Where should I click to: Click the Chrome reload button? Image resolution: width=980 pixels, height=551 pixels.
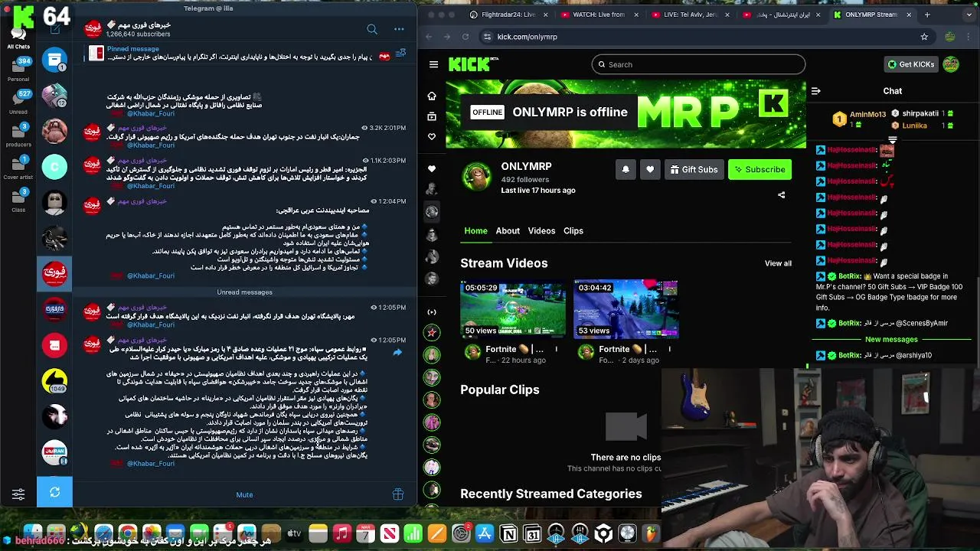pos(465,37)
